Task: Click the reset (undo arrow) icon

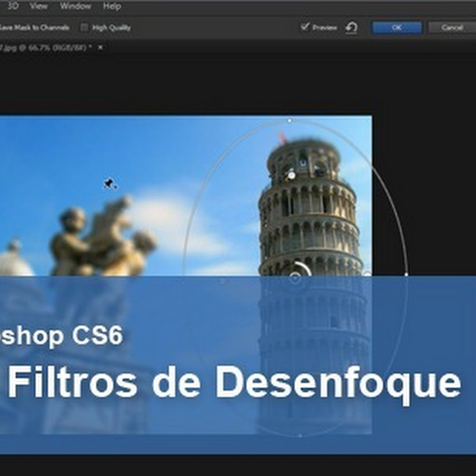Action: click(x=351, y=27)
